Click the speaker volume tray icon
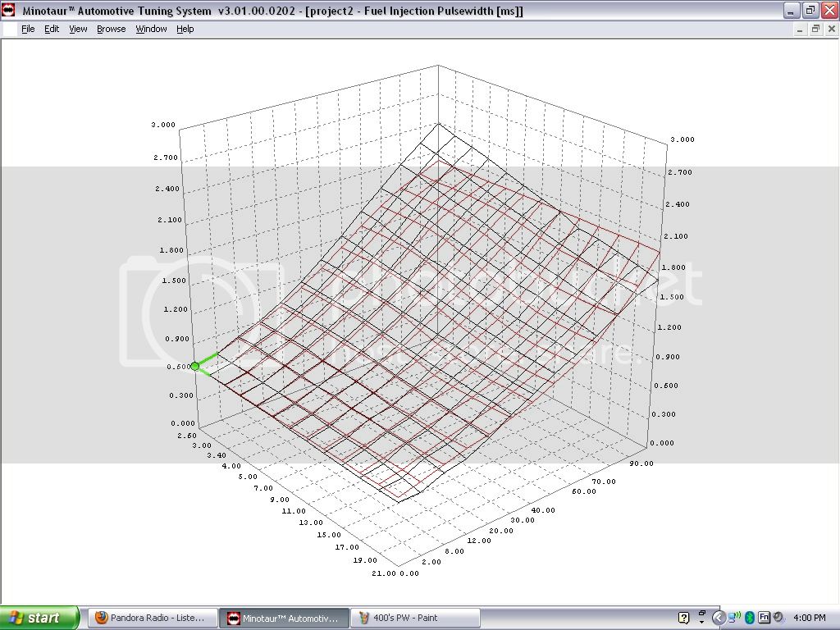Screen dimensions: 840x630 (778, 617)
